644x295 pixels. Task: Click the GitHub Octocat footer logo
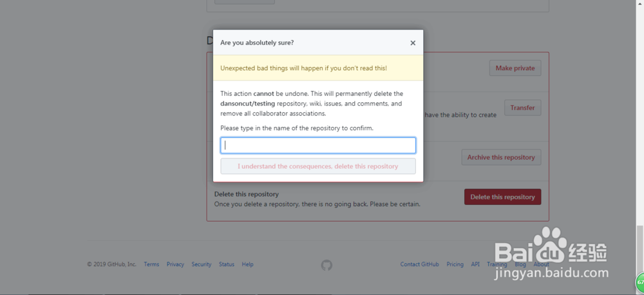point(327,265)
